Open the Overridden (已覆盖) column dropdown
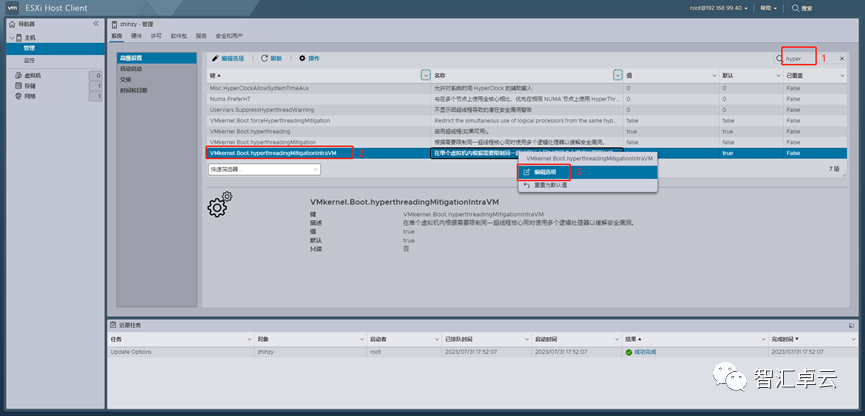 coord(842,75)
